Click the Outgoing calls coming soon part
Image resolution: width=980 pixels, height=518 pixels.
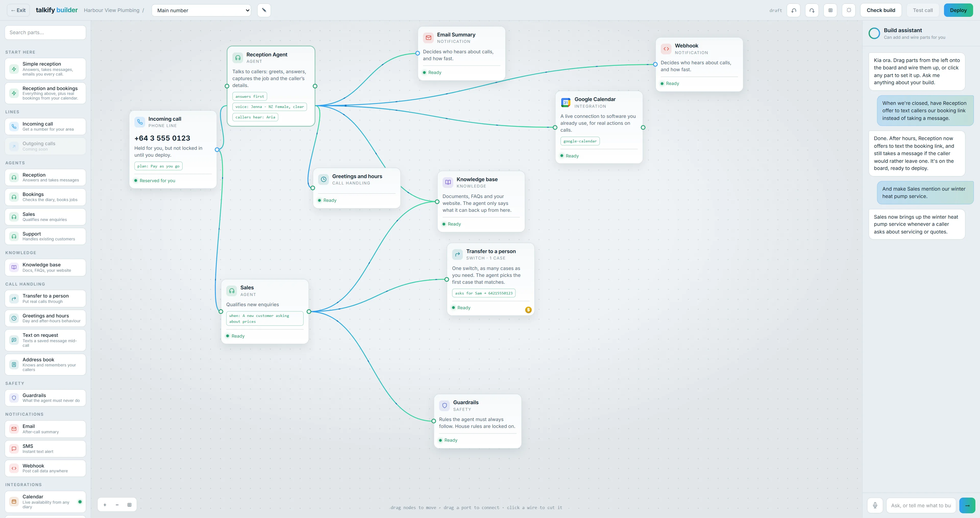point(45,146)
